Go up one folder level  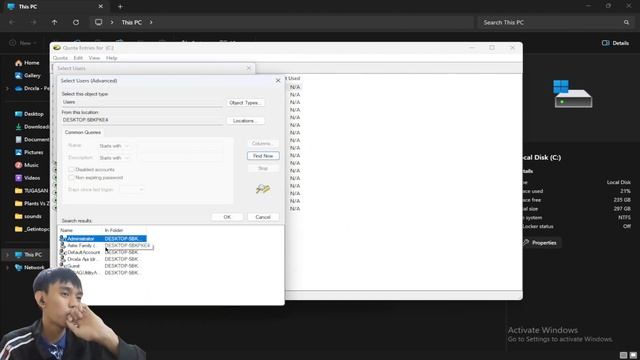(x=54, y=22)
